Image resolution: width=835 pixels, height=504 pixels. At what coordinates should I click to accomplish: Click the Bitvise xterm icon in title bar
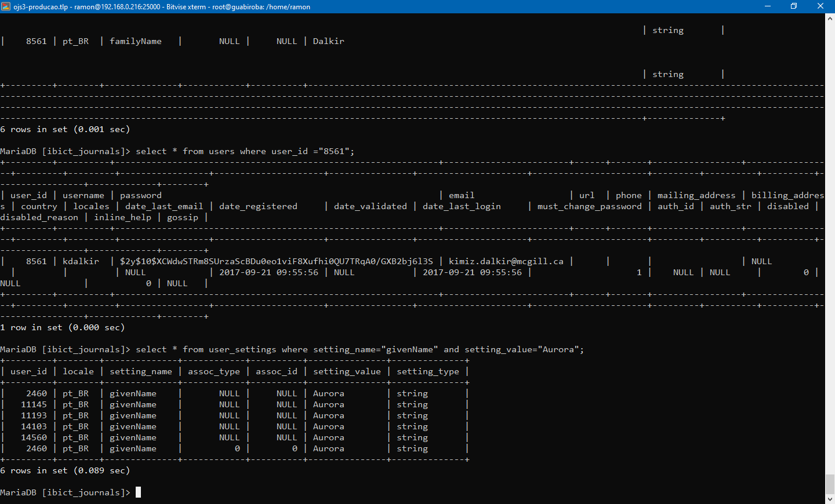[x=6, y=6]
